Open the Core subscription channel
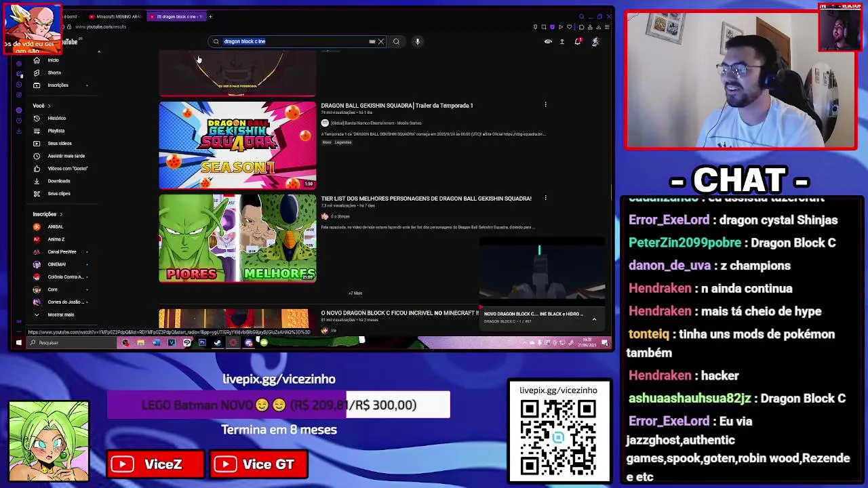The image size is (868, 488). tap(61, 289)
